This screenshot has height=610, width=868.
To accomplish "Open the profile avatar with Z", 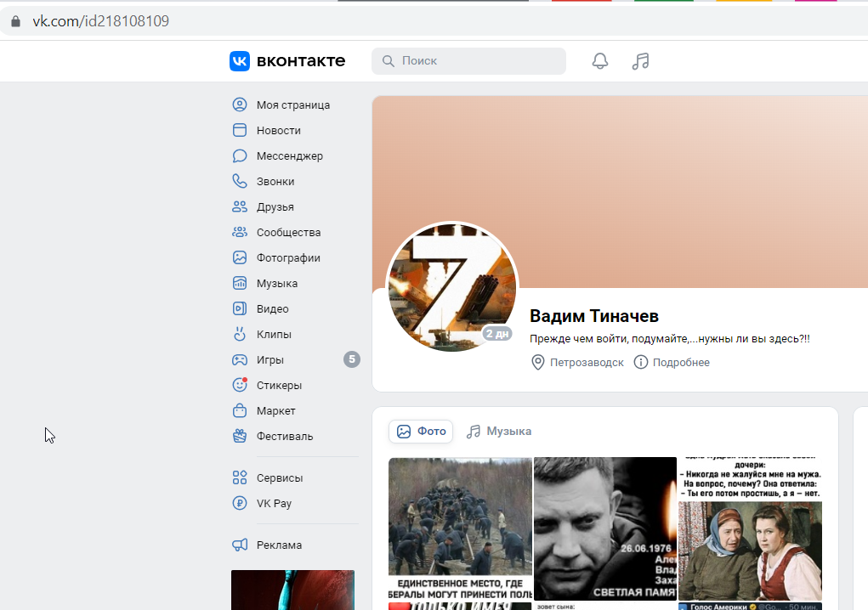I will (452, 287).
